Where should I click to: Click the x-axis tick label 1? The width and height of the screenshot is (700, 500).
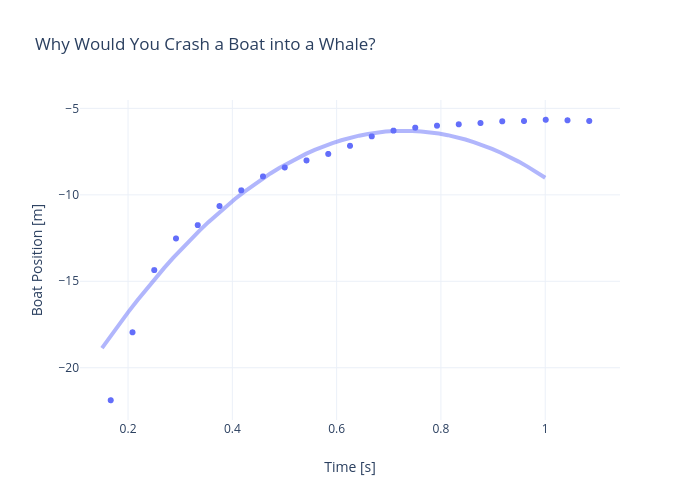click(545, 429)
